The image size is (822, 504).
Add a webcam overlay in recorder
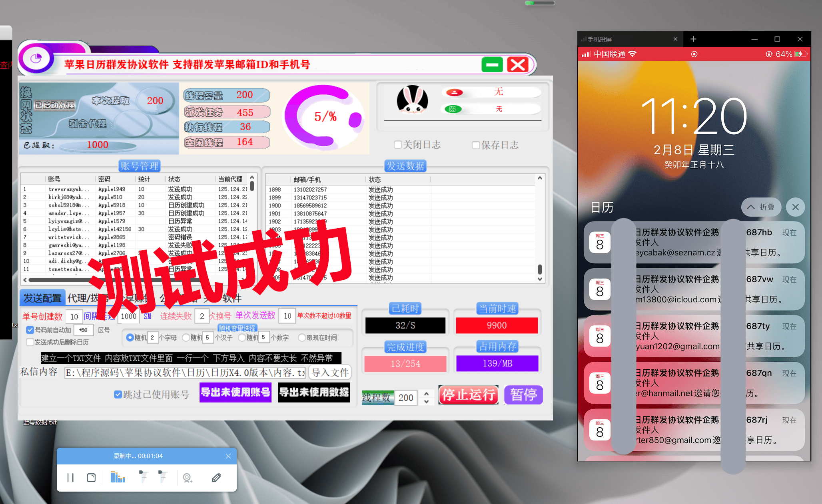pos(187,478)
